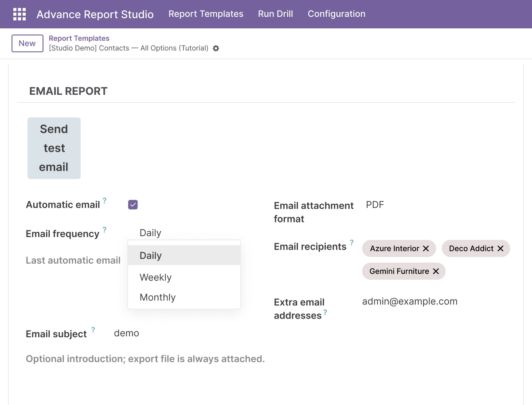Show help tooltip for Email subject
This screenshot has width=532, height=405.
93,330
